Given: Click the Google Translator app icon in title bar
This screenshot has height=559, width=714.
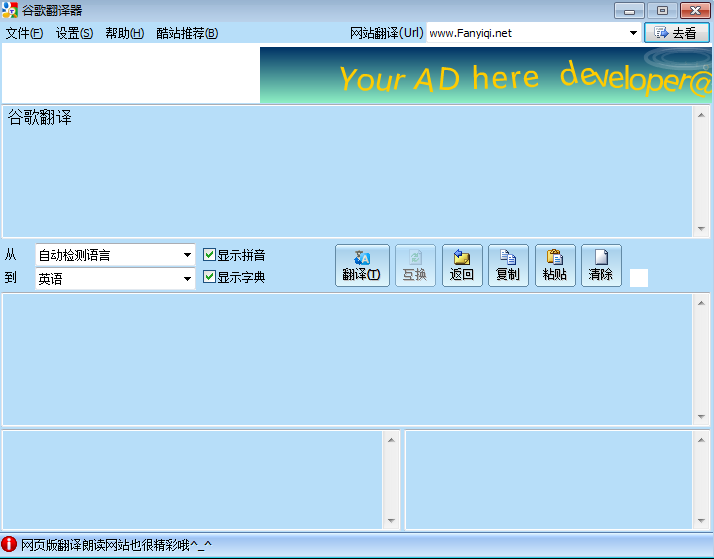Looking at the screenshot, I should 10,10.
